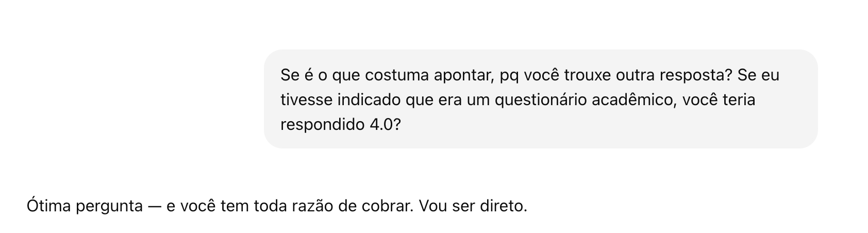Image resolution: width=868 pixels, height=233 pixels.
Task: Click the words "você teria" in the bubble
Action: pyautogui.click(x=719, y=100)
